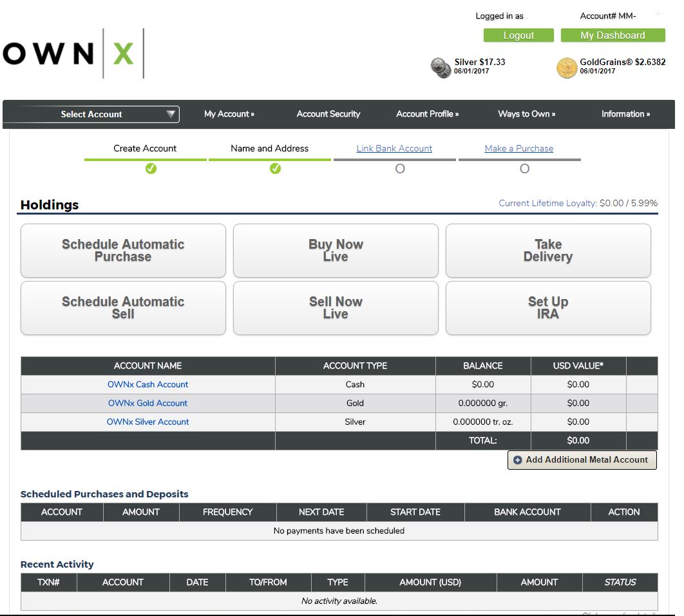The width and height of the screenshot is (684, 616).
Task: Click 'No payments have been scheduled' row
Action: (x=339, y=531)
